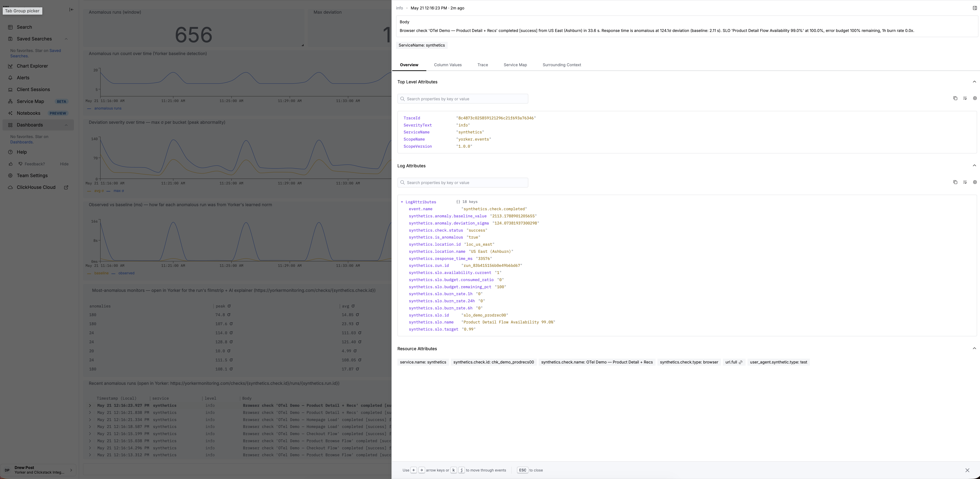Viewport: 980px width, 479px height.
Task: Open Search from the sidebar icon
Action: [x=10, y=27]
